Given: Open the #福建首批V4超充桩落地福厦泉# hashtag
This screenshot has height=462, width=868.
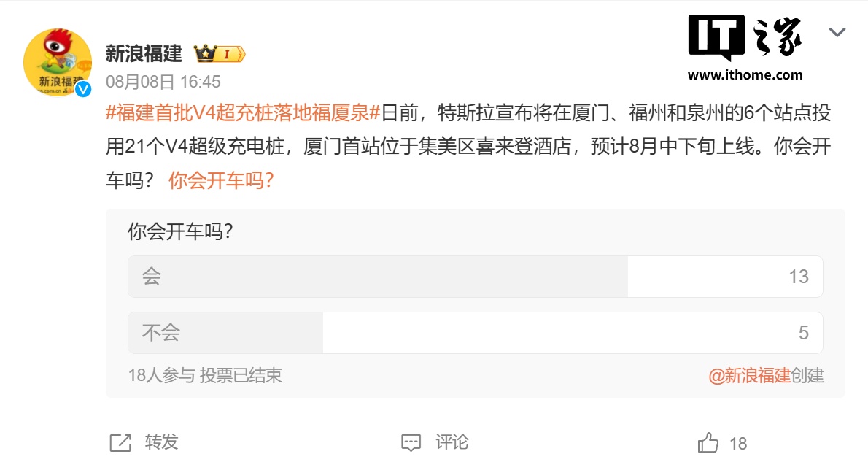Looking at the screenshot, I should tap(244, 113).
